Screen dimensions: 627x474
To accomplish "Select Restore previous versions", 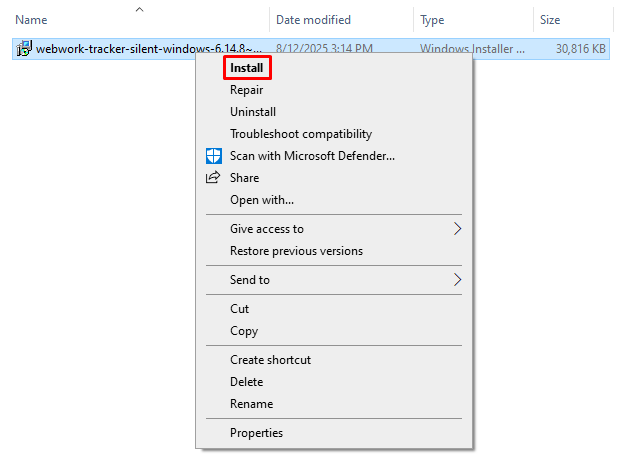I will tap(296, 251).
